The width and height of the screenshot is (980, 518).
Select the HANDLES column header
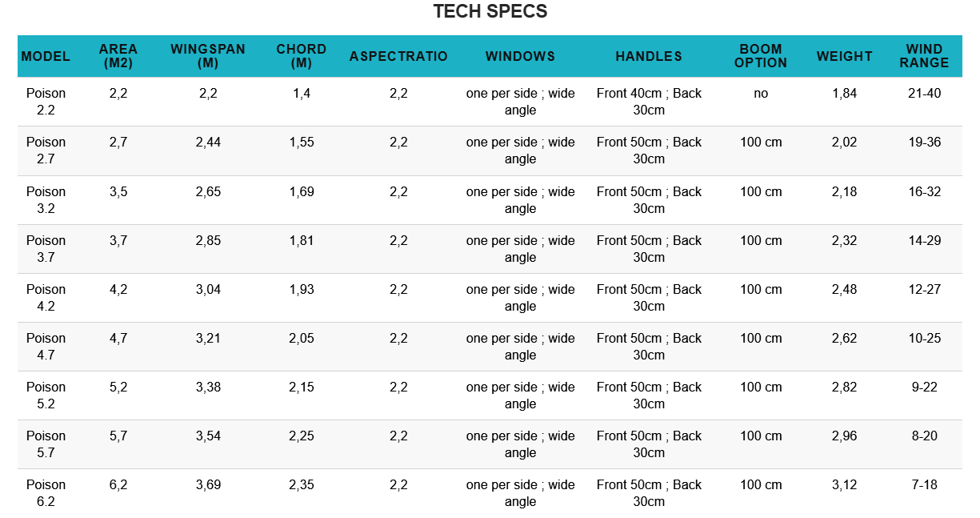click(x=649, y=56)
